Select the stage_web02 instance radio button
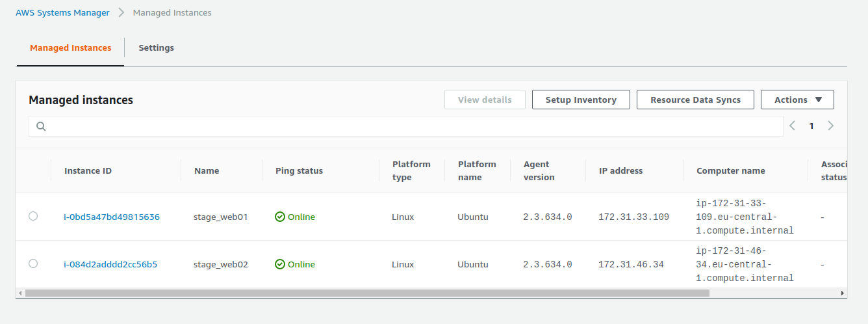The width and height of the screenshot is (868, 324). click(x=33, y=263)
